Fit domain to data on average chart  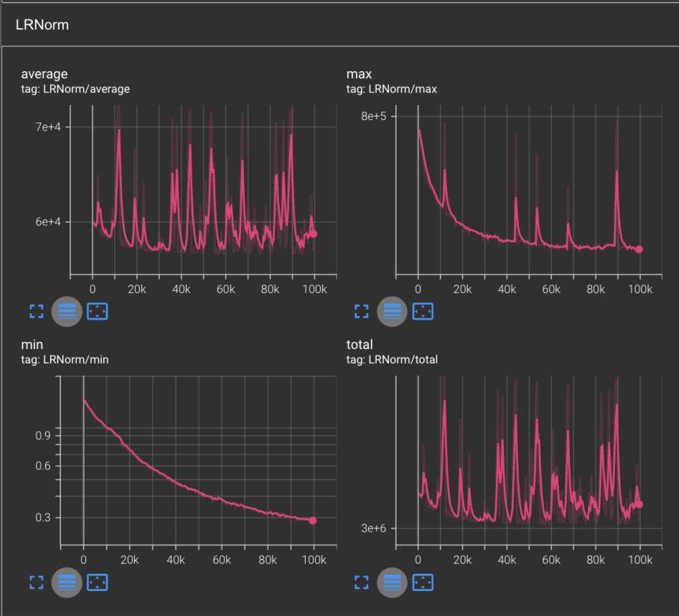pos(98,311)
